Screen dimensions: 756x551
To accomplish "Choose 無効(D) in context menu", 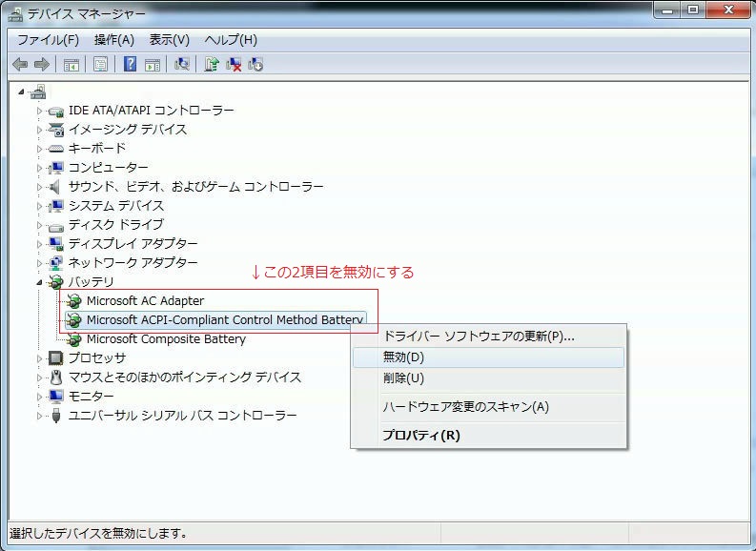I will [488, 357].
